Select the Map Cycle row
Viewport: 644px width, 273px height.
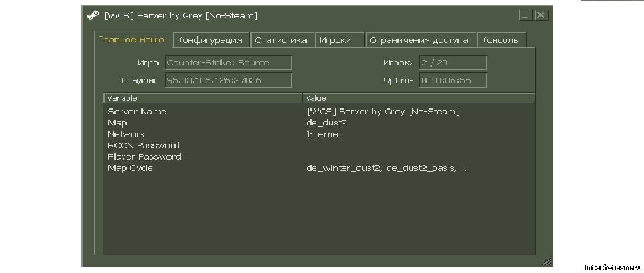(319, 168)
